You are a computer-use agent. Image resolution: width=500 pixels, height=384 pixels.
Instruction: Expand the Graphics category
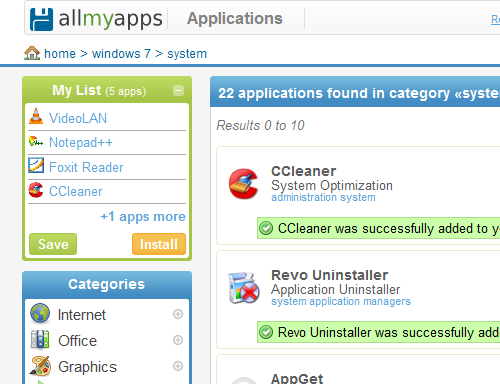tap(178, 366)
